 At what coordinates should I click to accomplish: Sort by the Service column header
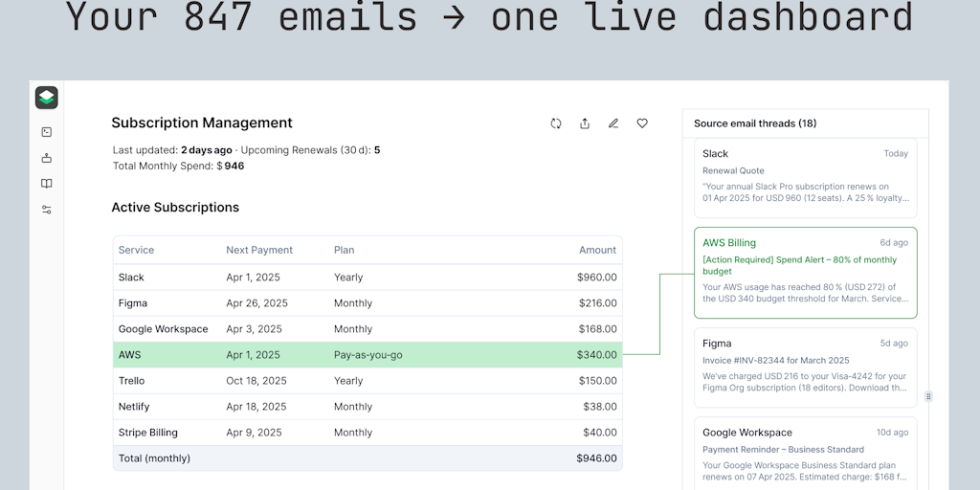(136, 250)
